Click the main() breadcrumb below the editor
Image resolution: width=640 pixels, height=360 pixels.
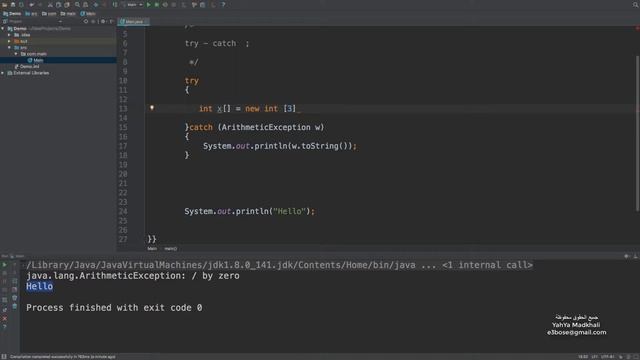point(171,248)
